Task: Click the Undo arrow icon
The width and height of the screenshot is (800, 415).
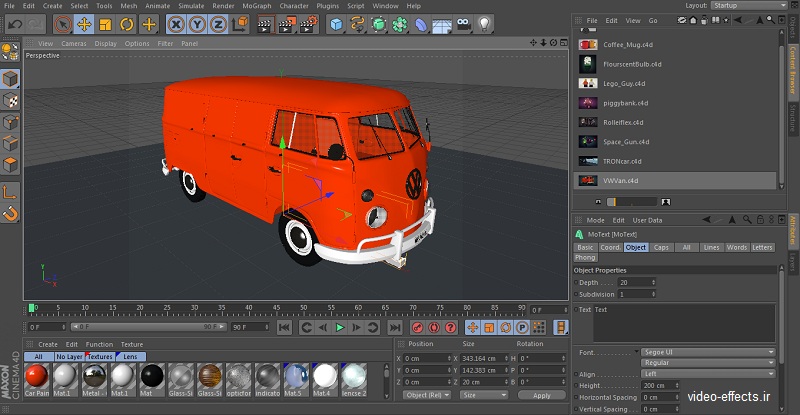Action: click(x=15, y=24)
